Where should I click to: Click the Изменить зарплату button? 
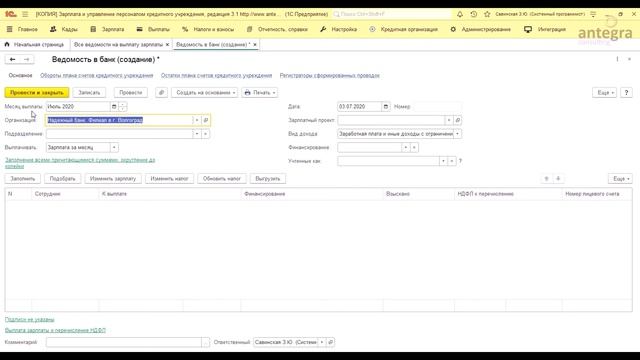tap(113, 179)
